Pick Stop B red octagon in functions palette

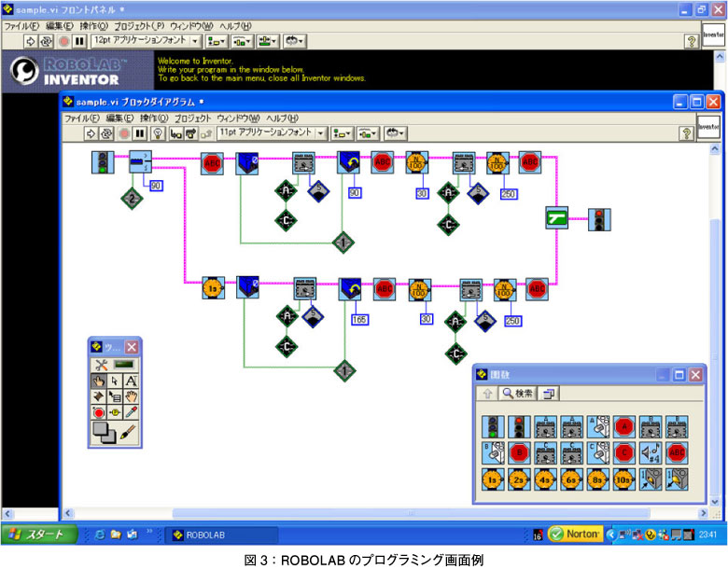coord(519,453)
